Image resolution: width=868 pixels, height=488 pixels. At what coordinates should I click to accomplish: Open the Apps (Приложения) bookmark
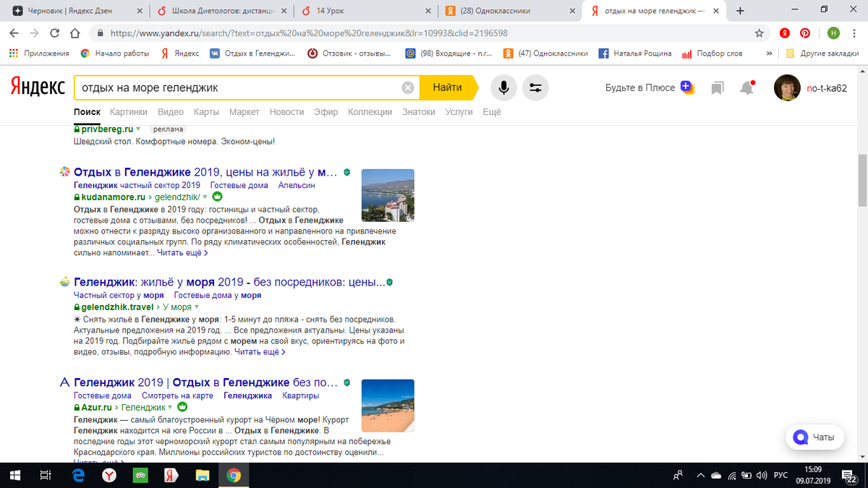(38, 53)
